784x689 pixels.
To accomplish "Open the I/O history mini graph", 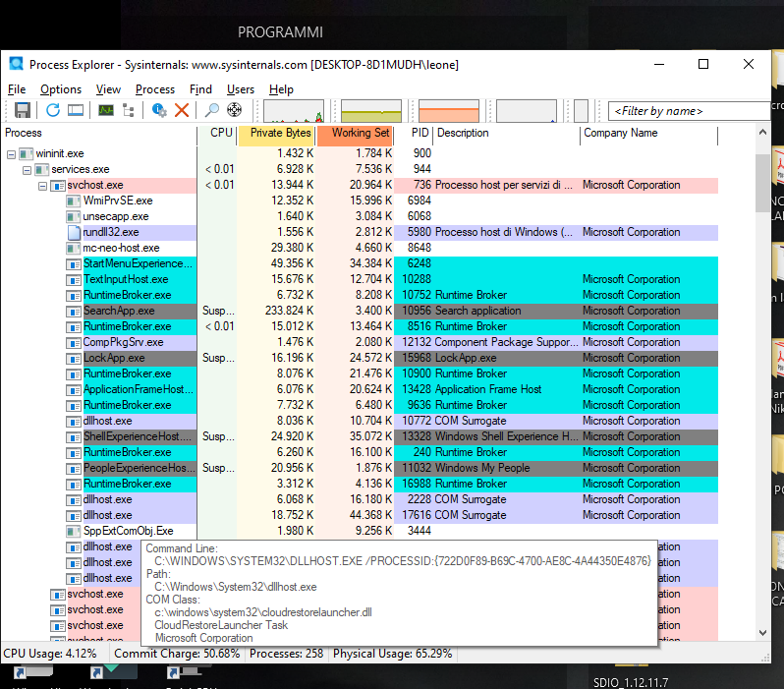I will pyautogui.click(x=526, y=111).
